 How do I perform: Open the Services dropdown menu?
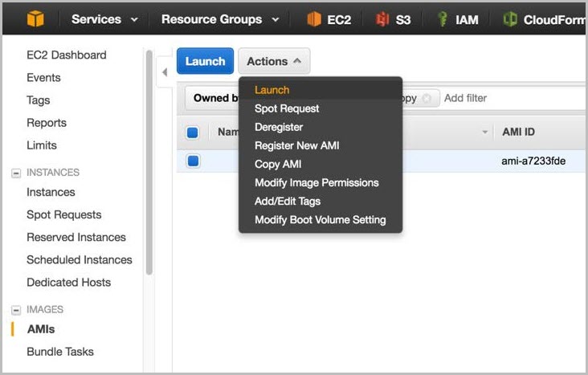click(x=104, y=19)
